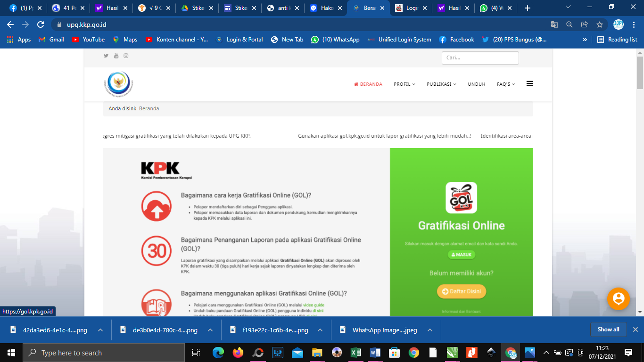
Task: Open notification center in system tray
Action: (x=628, y=353)
